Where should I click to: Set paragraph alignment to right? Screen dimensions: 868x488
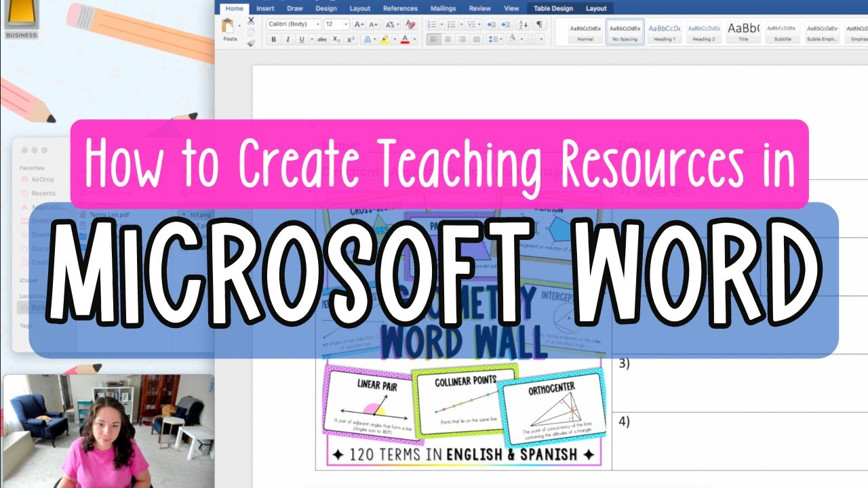point(462,39)
